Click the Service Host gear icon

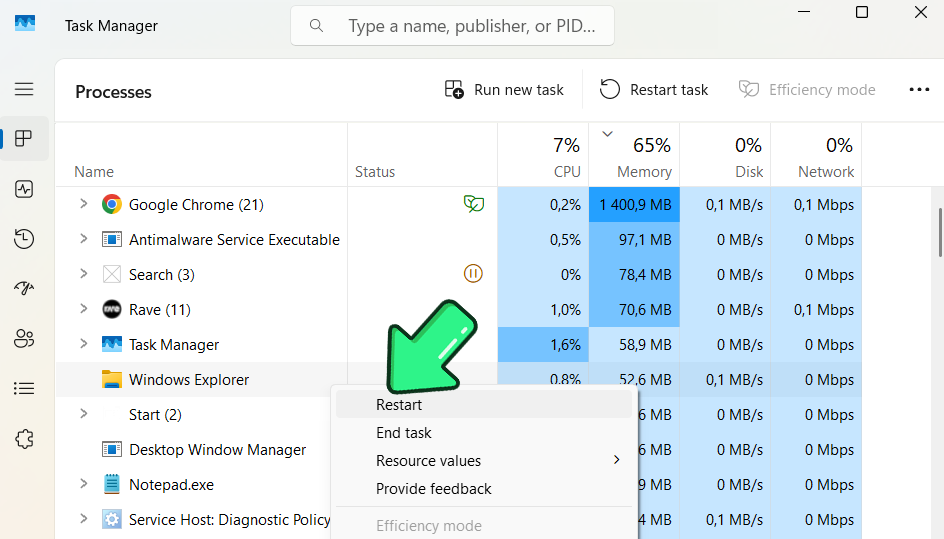click(111, 519)
